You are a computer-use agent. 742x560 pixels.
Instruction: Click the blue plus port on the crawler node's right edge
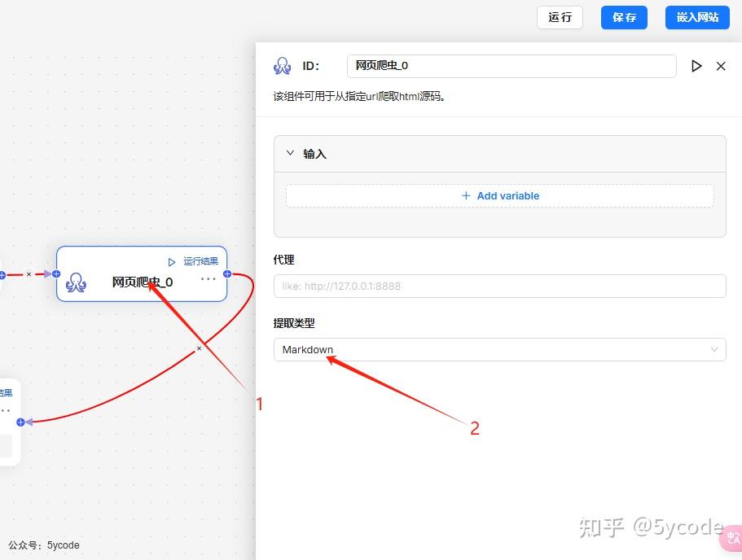226,274
